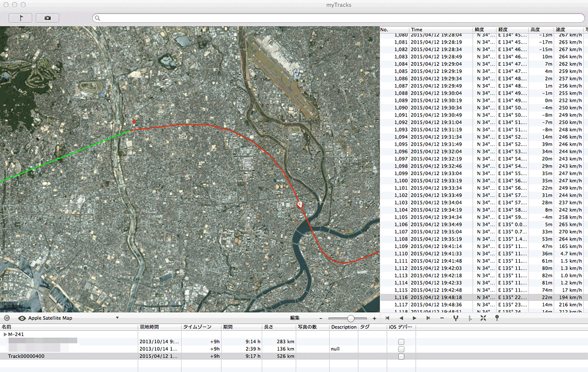The image size is (588, 372).
Task: Click the 82m altitude value
Action: point(547,276)
